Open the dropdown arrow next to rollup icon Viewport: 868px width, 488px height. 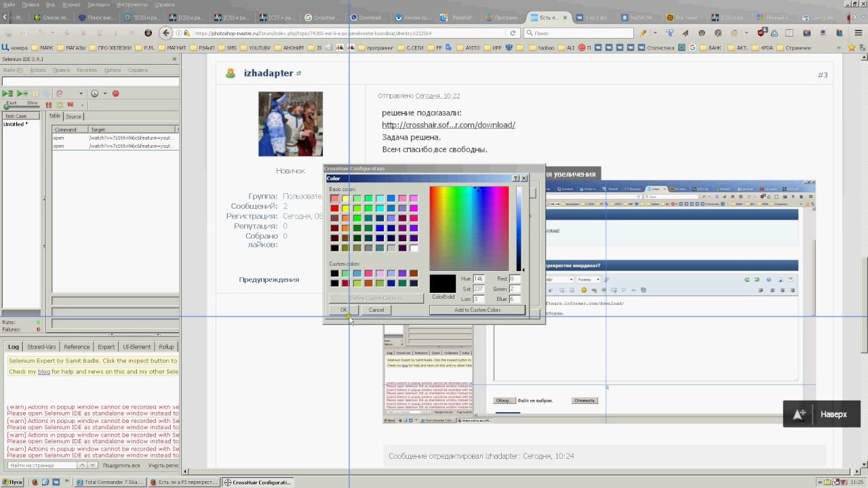tap(81, 94)
